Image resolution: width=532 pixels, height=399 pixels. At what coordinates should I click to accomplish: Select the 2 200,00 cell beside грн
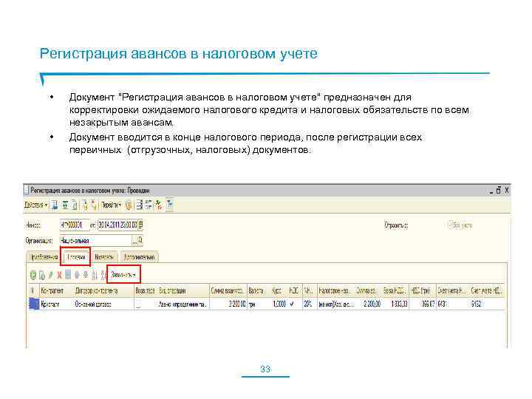pyautogui.click(x=228, y=304)
